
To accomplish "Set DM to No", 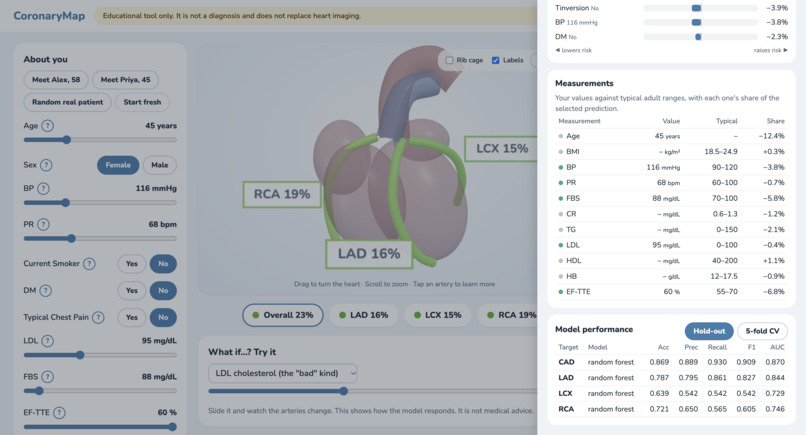I will tap(163, 291).
